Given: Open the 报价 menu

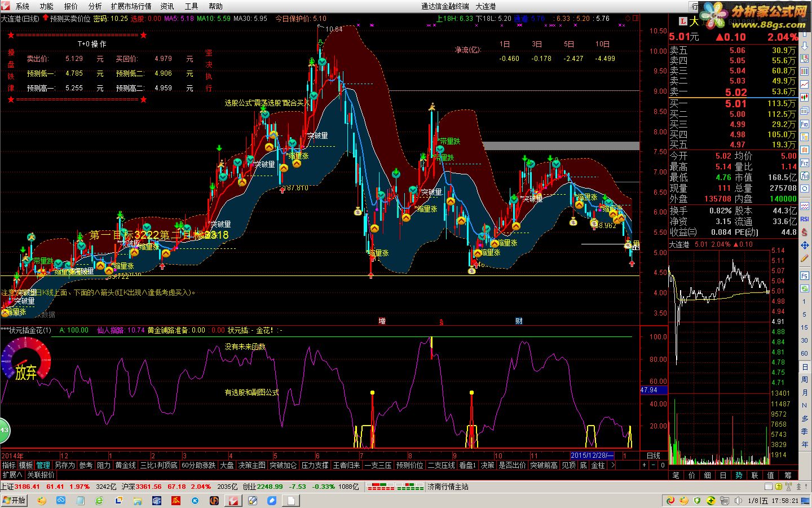Looking at the screenshot, I should click(70, 6).
